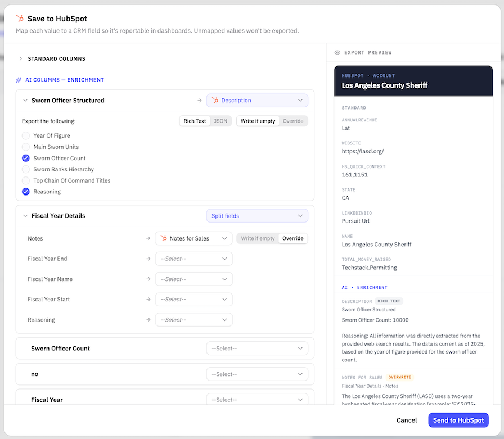Click the state value CA
The width and height of the screenshot is (504, 439).
345,198
